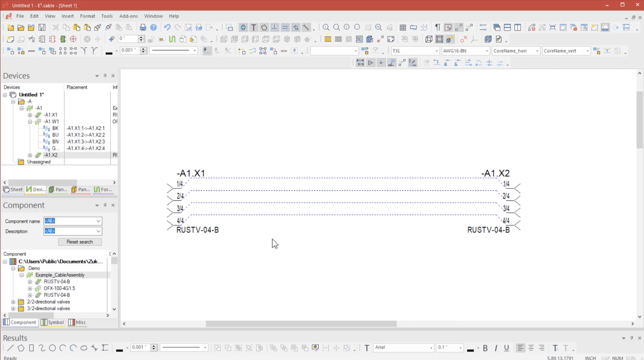Click the drawing area horizontal scrollbar thumb

301,324
